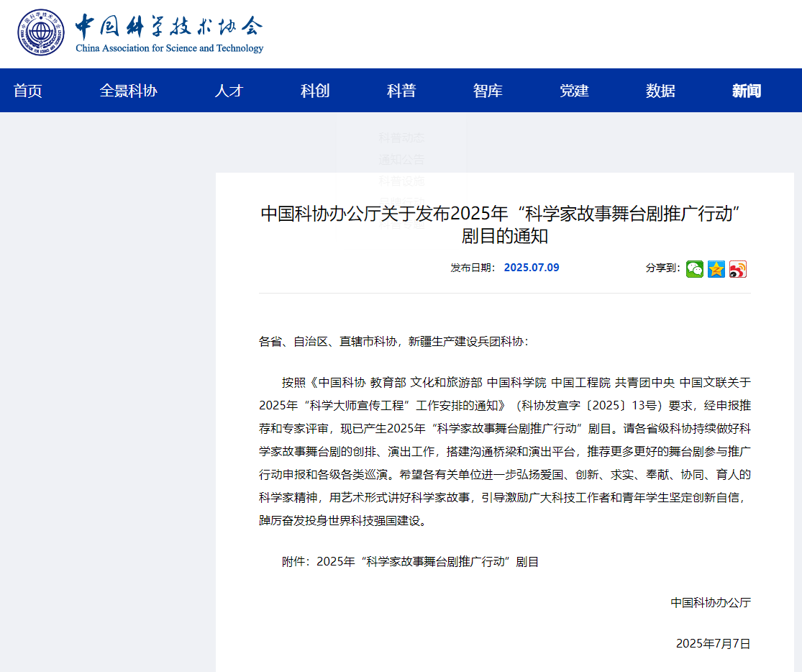Share article via the WeChat icon
This screenshot has height=672, width=802.
[694, 269]
